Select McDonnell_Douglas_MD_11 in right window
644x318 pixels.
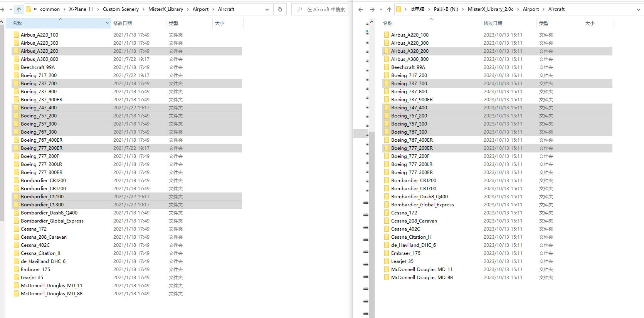[497, 269]
